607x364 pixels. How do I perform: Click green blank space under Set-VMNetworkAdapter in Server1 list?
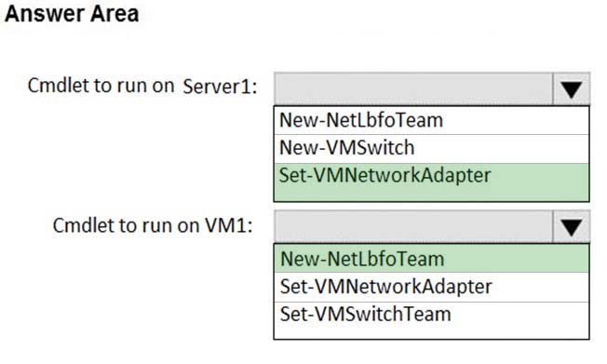[431, 194]
